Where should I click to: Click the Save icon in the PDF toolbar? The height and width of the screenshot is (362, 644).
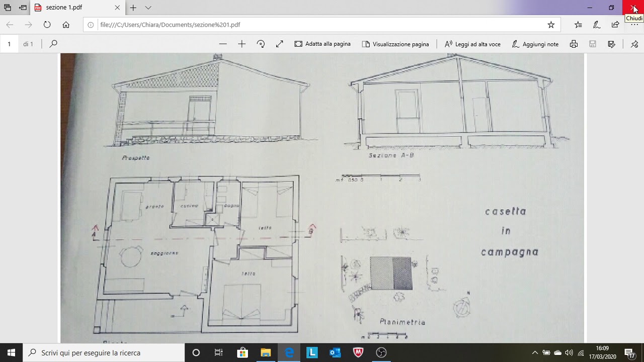(593, 44)
